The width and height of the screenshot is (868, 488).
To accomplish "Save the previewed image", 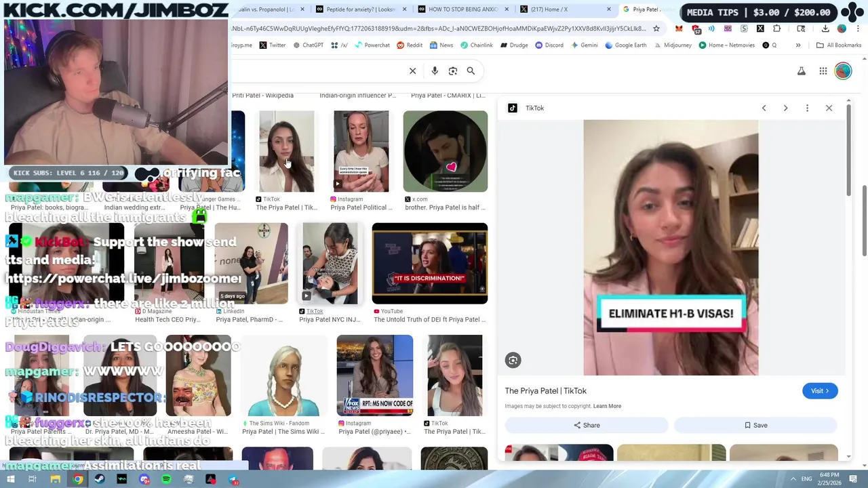I will [x=756, y=425].
